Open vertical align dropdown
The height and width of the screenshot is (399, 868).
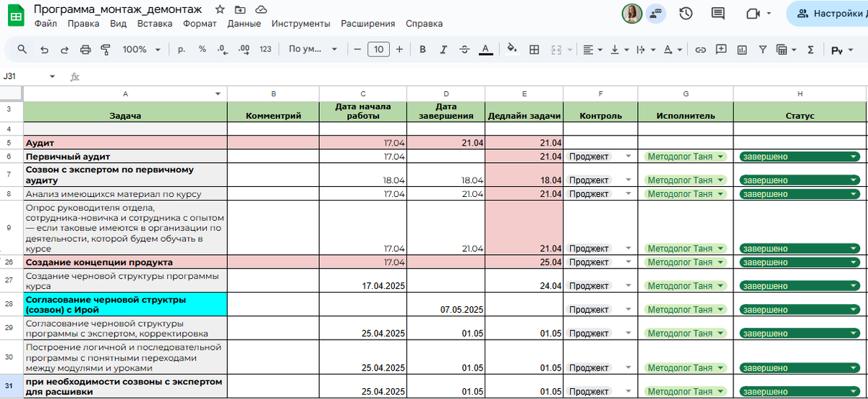619,49
